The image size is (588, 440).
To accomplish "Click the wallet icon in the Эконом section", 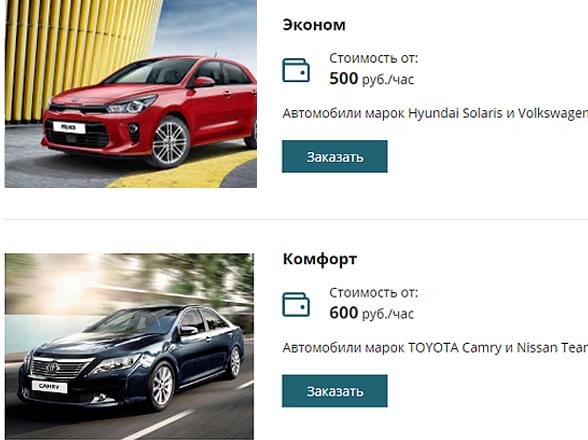I will pos(296,70).
